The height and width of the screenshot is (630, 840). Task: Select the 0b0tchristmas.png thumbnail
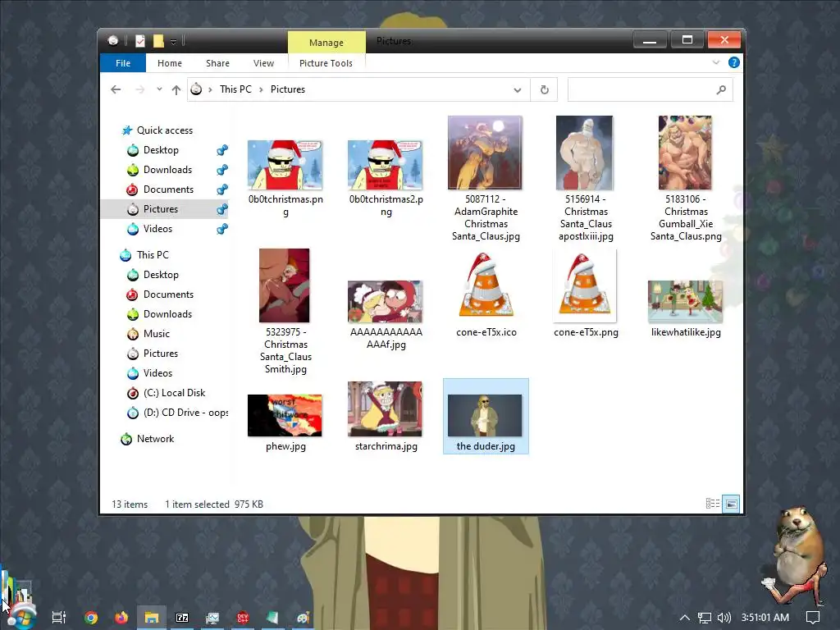285,165
